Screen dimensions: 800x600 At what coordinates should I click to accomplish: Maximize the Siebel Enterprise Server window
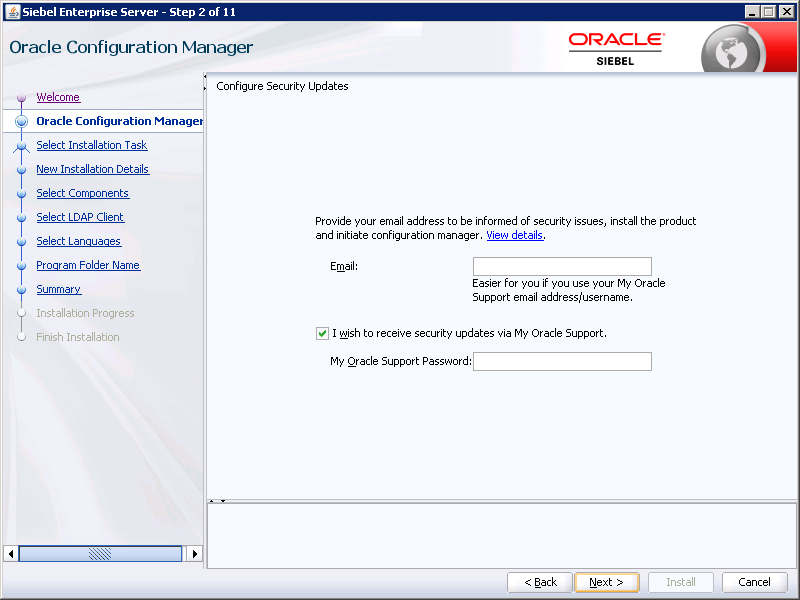768,11
